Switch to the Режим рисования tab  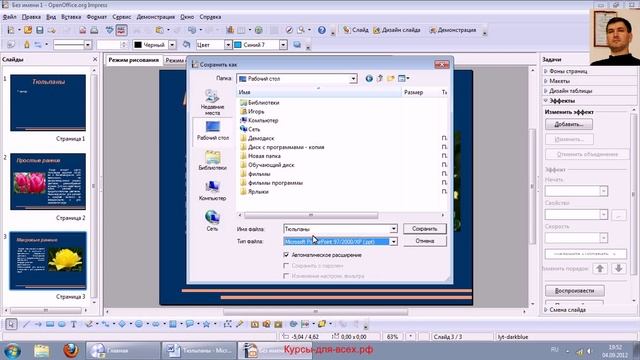[133, 60]
